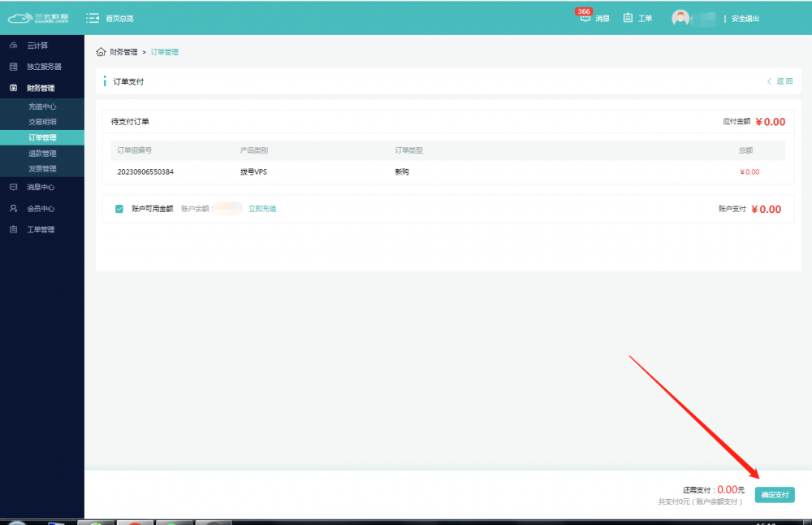Click the 拨号VPS product cell

253,172
